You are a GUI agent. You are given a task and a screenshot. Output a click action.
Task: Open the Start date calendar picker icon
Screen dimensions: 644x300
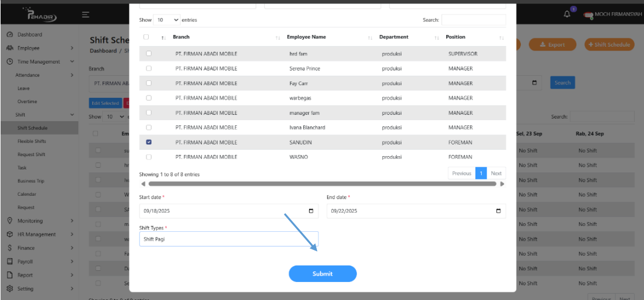[x=310, y=211]
